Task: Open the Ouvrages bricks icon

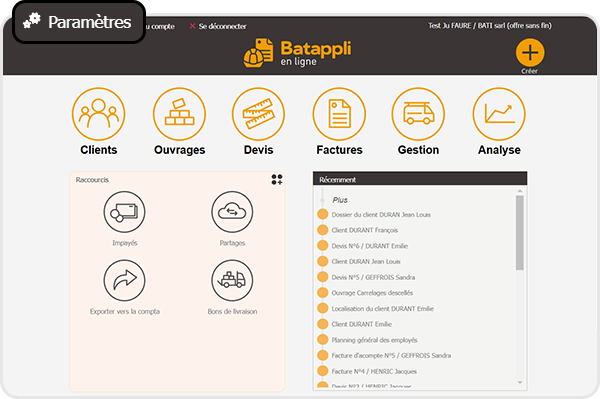Action: point(179,114)
